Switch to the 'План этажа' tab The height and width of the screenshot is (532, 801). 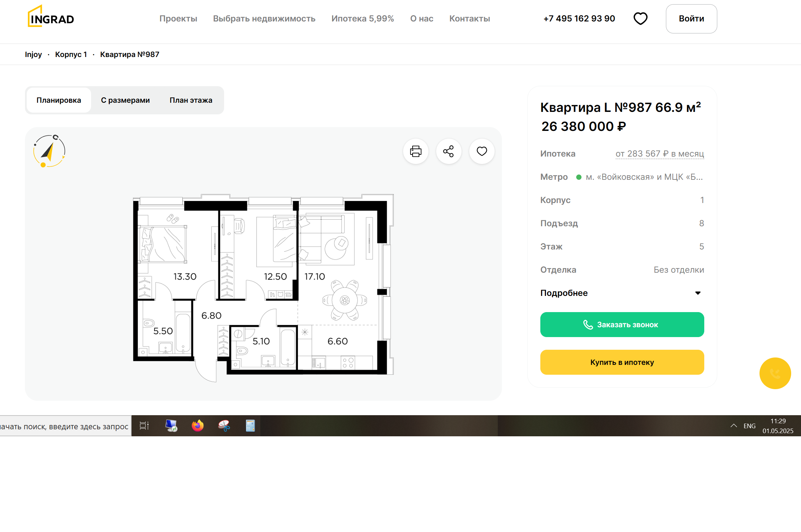(191, 100)
